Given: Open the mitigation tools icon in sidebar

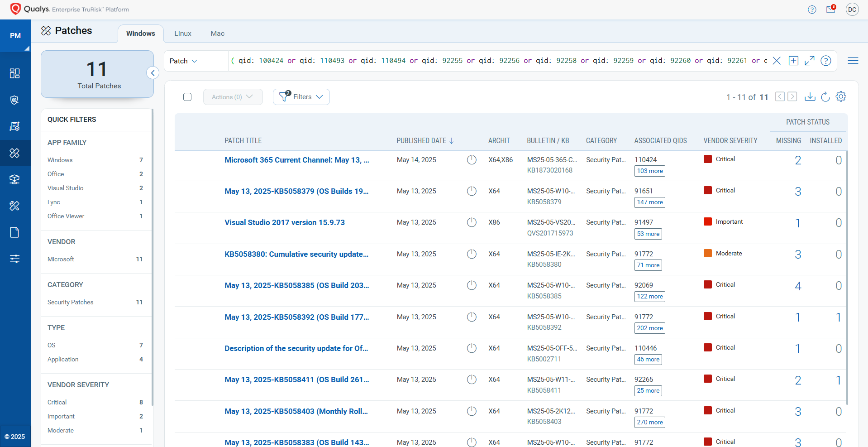Looking at the screenshot, I should pyautogui.click(x=14, y=206).
